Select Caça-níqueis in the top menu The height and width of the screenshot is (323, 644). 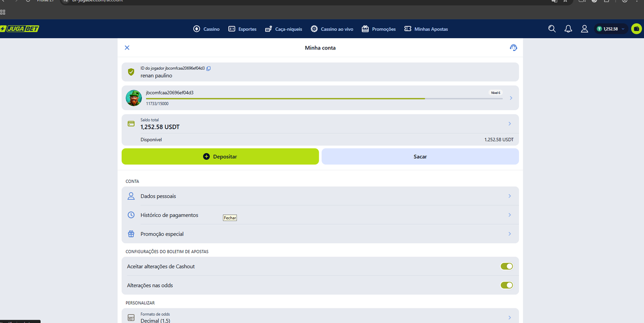(x=284, y=29)
